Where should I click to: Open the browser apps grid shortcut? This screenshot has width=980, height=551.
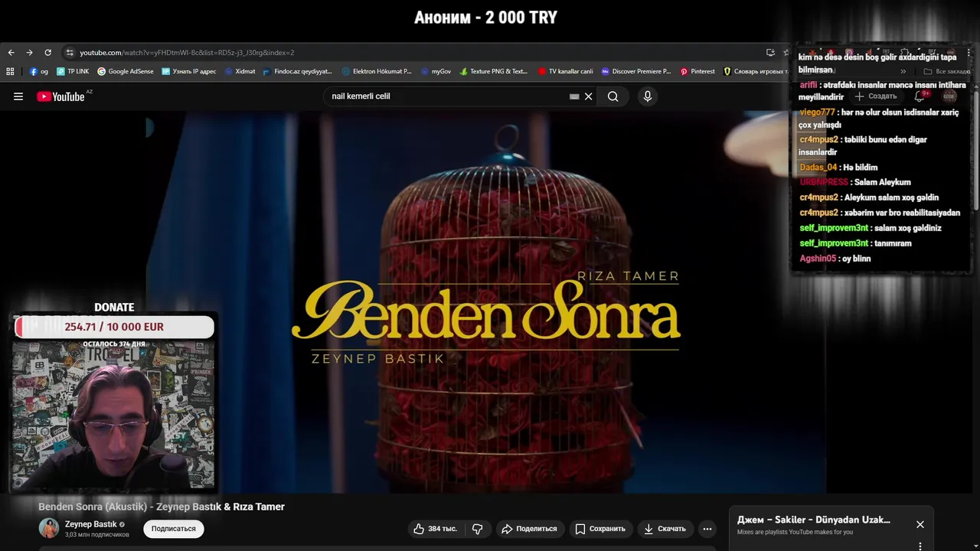[10, 71]
